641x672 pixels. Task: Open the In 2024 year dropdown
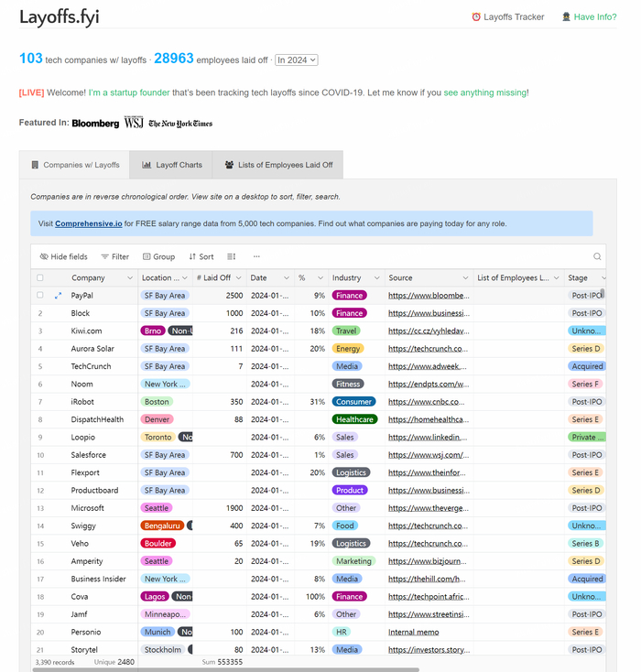(297, 60)
